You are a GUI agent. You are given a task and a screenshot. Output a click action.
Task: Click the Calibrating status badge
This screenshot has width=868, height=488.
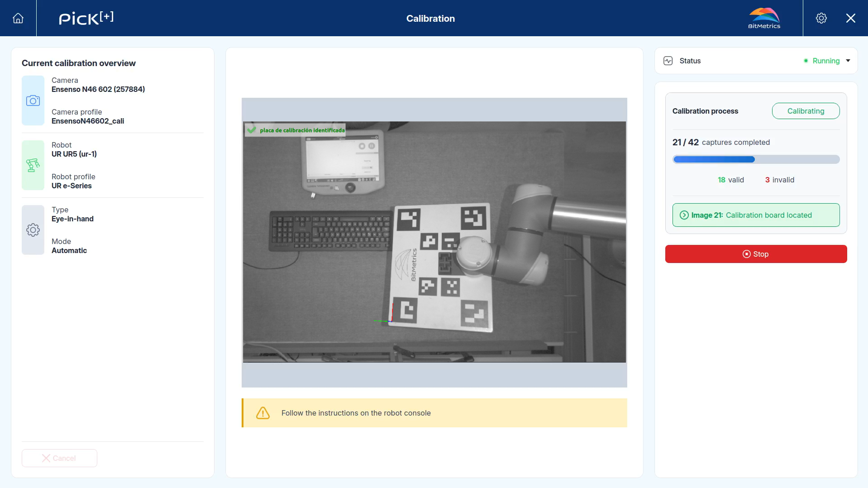coord(806,111)
